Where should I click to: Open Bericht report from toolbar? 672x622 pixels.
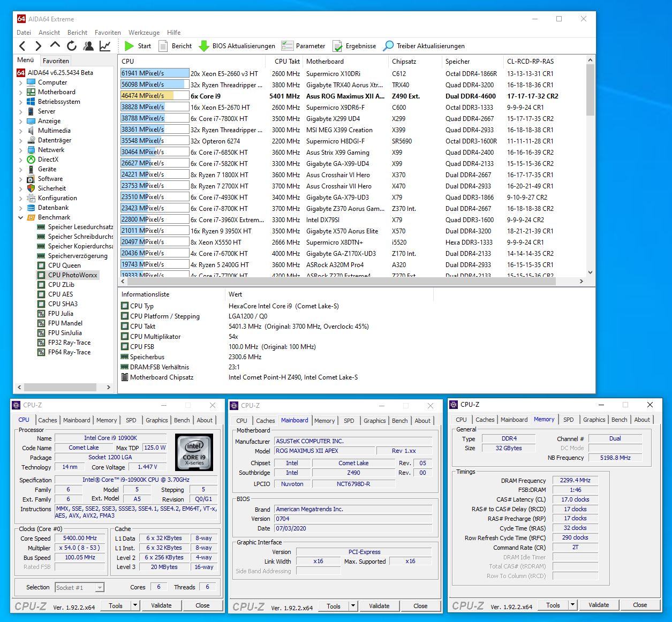coord(175,46)
